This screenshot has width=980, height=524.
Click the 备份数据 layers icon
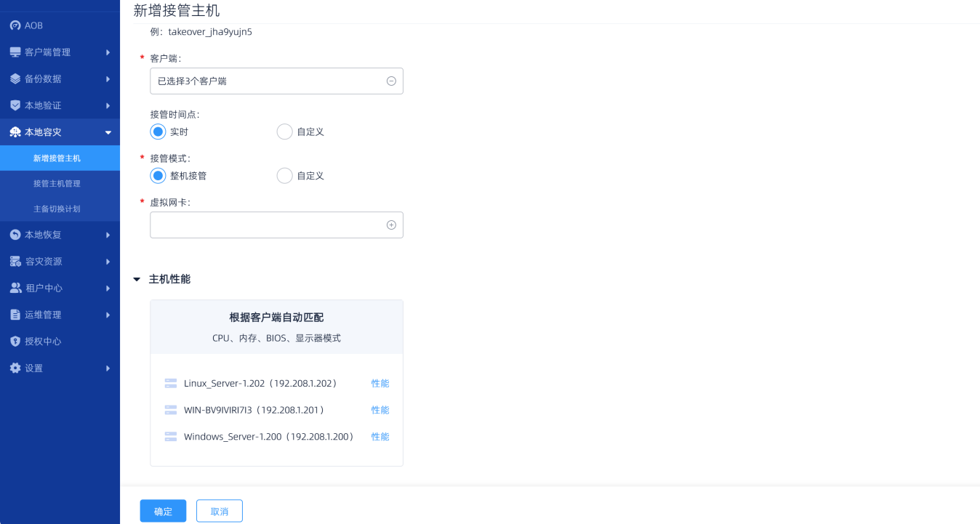(x=15, y=78)
